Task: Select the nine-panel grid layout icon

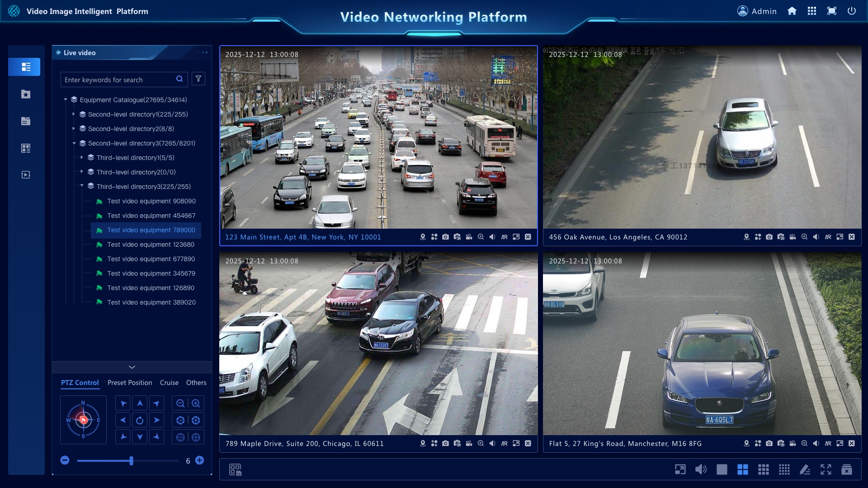Action: (764, 469)
